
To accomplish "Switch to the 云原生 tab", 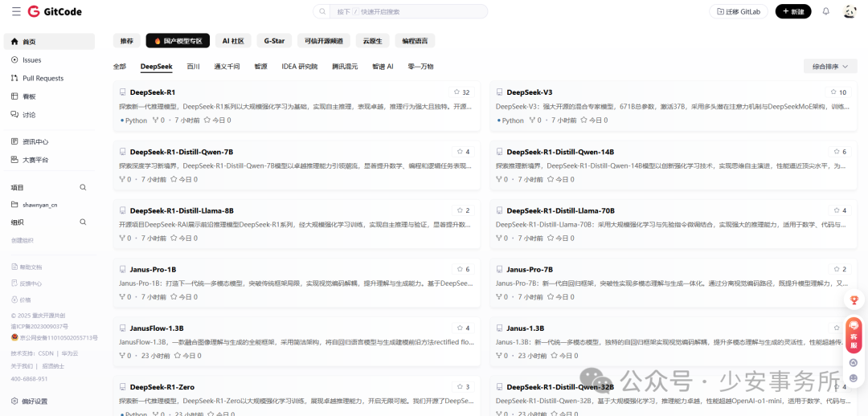I will click(x=373, y=41).
